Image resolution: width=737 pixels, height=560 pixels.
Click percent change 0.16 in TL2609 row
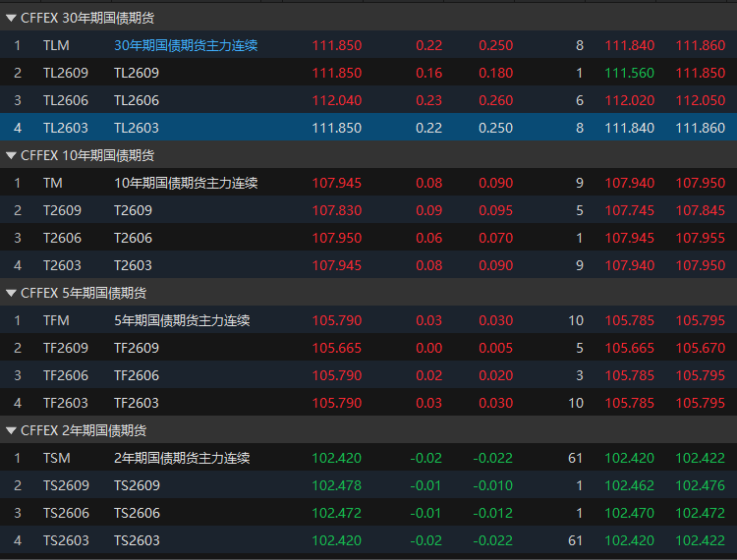tap(428, 73)
